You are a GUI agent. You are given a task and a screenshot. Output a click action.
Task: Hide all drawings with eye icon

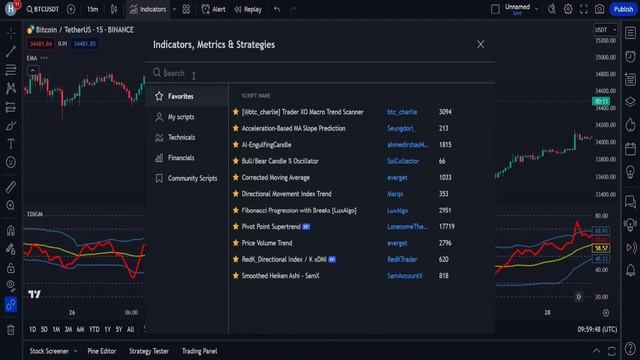11,286
